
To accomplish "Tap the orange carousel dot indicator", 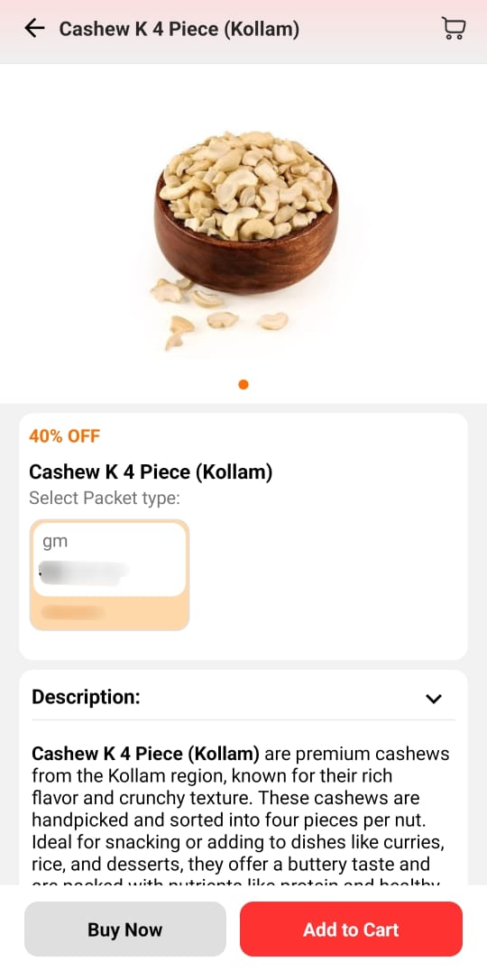I will pos(243,384).
